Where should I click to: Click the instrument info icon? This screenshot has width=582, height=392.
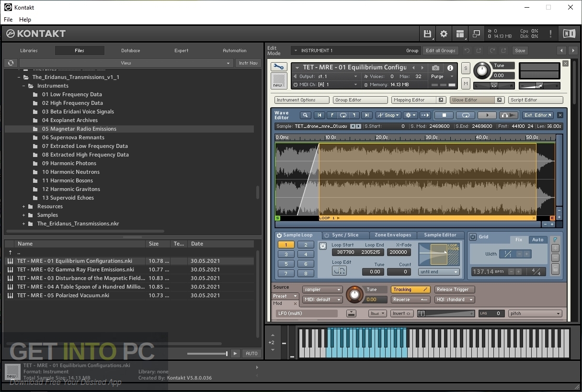pos(450,68)
